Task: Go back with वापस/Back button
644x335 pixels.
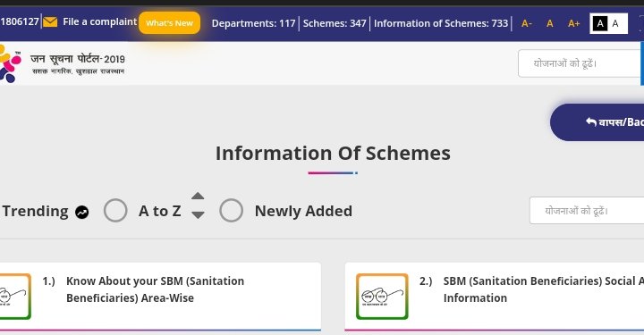Action: 597,122
